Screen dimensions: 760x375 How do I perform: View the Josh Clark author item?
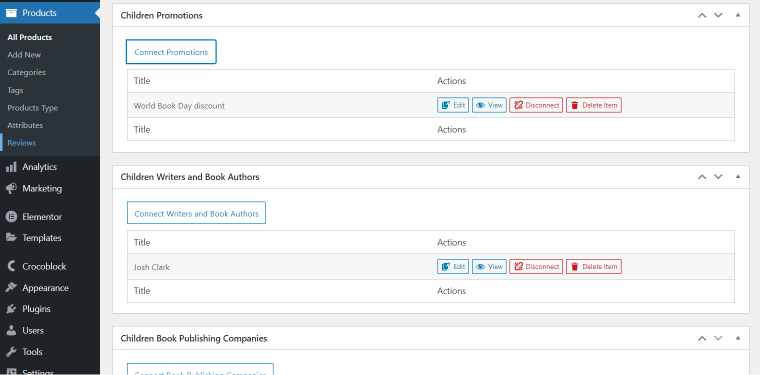pyautogui.click(x=489, y=266)
